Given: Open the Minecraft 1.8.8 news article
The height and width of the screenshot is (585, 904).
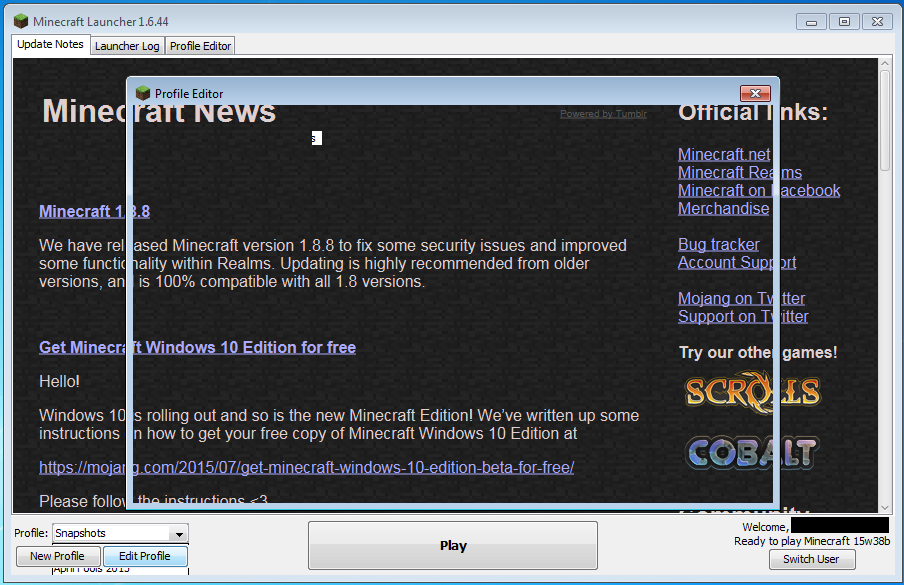Looking at the screenshot, I should click(x=95, y=212).
